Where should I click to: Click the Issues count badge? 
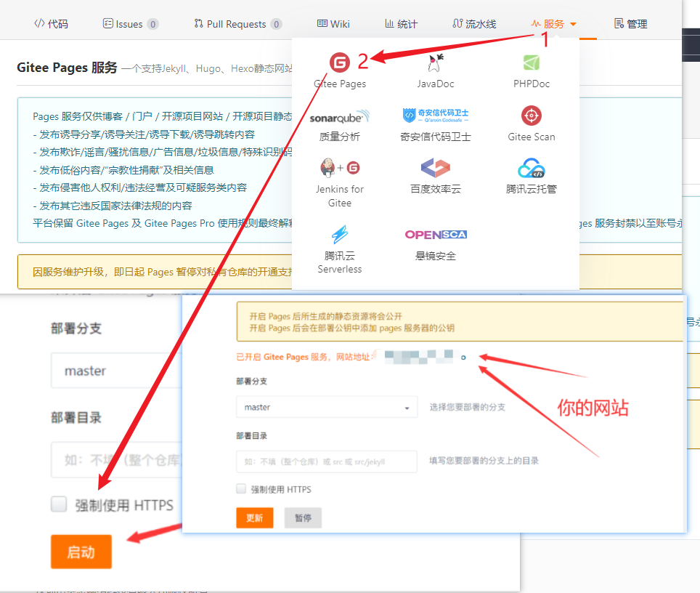point(152,24)
